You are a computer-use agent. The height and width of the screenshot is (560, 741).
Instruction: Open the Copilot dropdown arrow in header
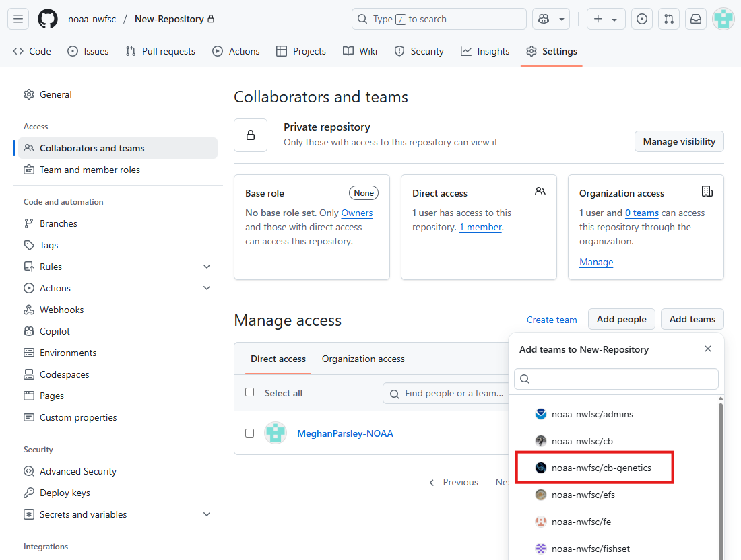pos(562,19)
